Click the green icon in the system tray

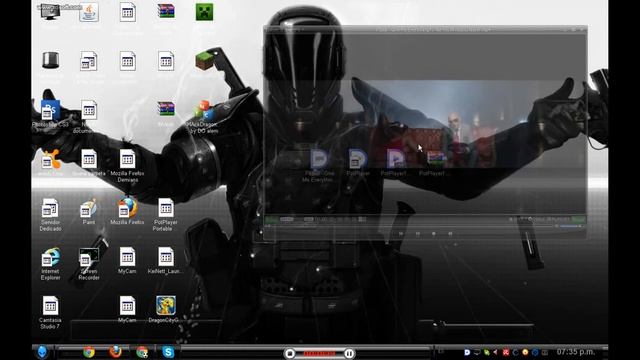point(487,352)
